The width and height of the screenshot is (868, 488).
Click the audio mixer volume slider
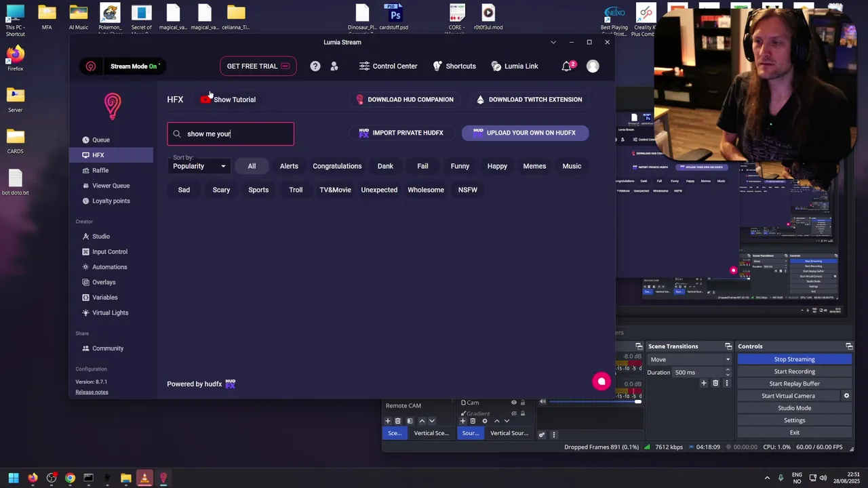tap(595, 402)
